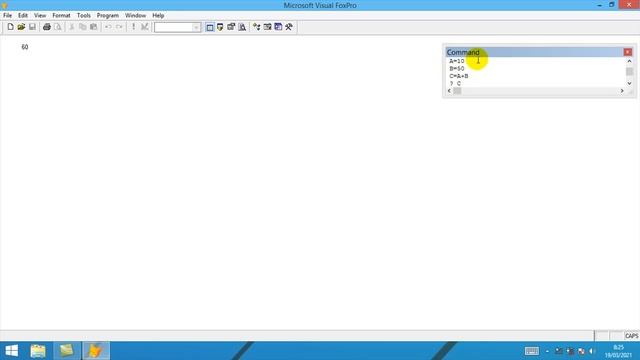This screenshot has width=640, height=360.
Task: Click the C=A+B line in Command window
Action: pyautogui.click(x=459, y=76)
